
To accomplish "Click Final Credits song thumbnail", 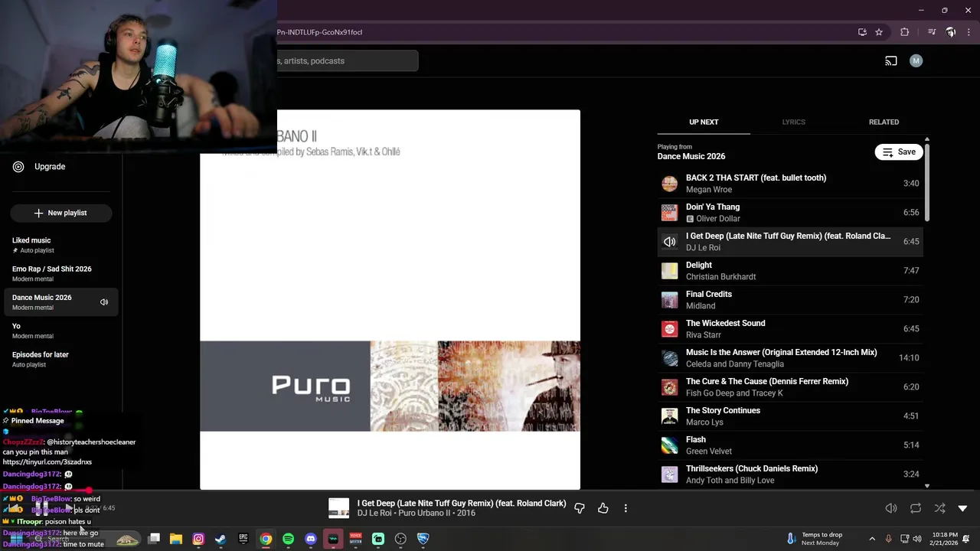I will (x=670, y=300).
